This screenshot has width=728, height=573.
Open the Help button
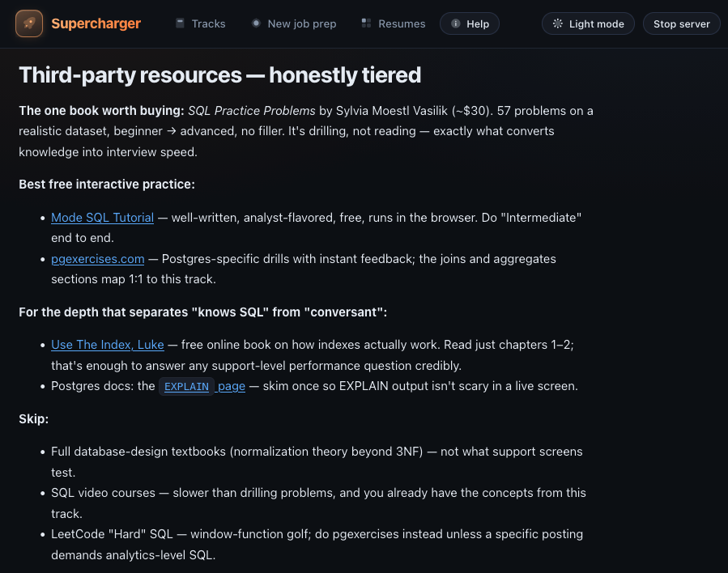(470, 23)
